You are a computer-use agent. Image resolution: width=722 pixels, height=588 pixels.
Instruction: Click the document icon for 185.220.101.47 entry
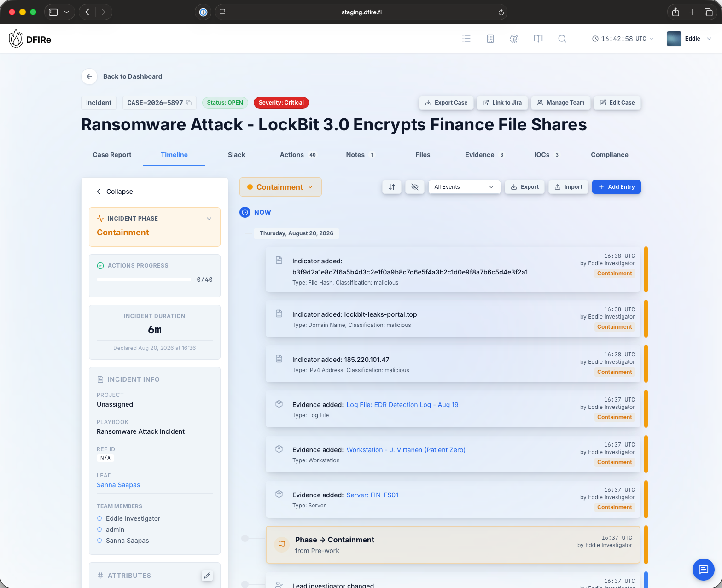tap(279, 359)
